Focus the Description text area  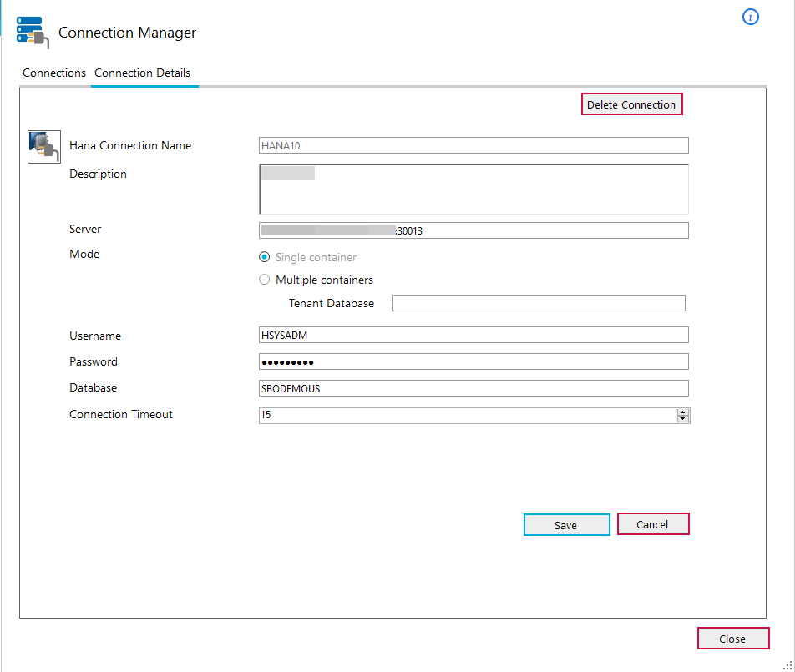473,189
